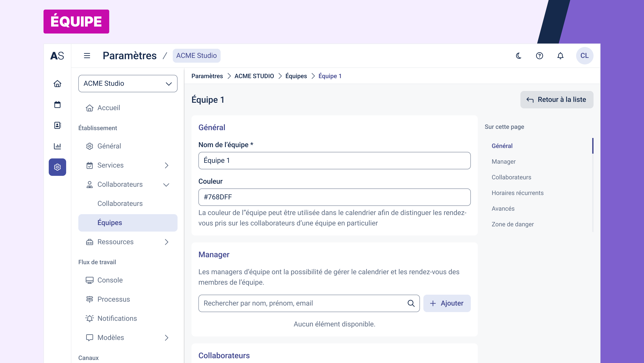Open the Collaborateurs sub-item under Collaborateurs
This screenshot has width=644, height=363.
(128, 203)
